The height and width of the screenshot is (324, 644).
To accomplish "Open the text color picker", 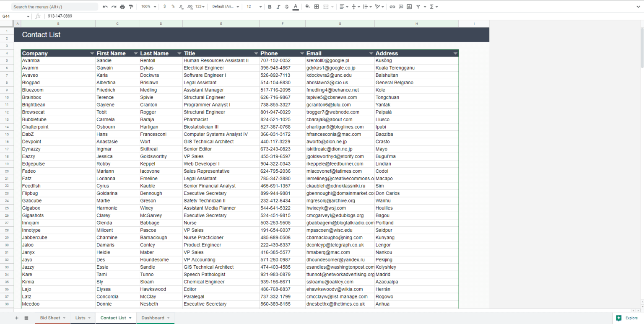I will coord(295,6).
